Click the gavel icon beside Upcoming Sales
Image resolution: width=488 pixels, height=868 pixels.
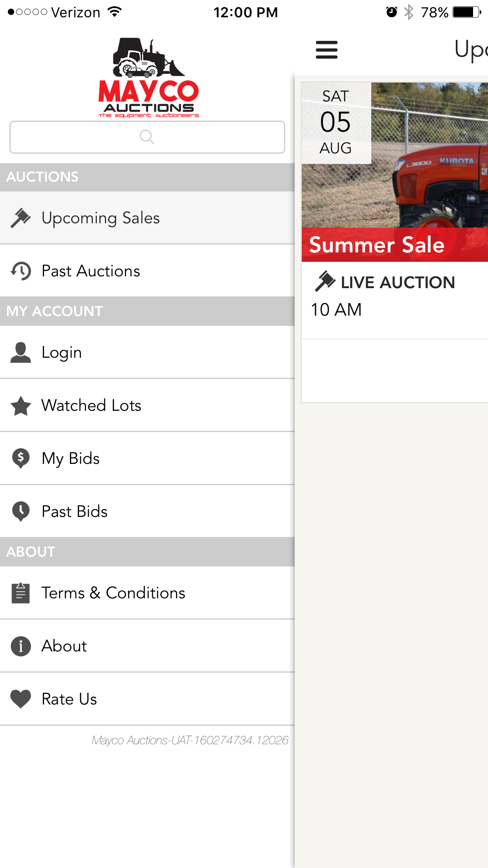point(20,218)
